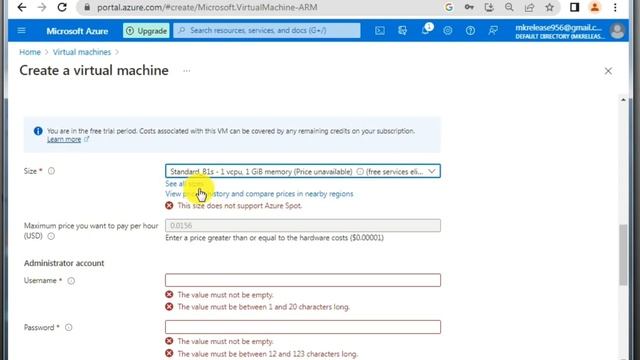Image resolution: width=640 pixels, height=360 pixels.
Task: Click the scrollbar up arrow
Action: point(623,100)
